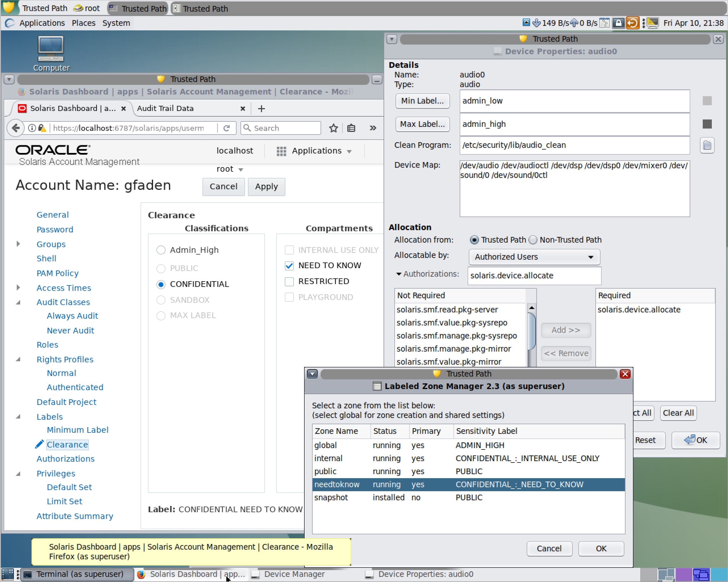Select Non-Trusted Path allocation radio button
The image size is (728, 582).
point(533,240)
